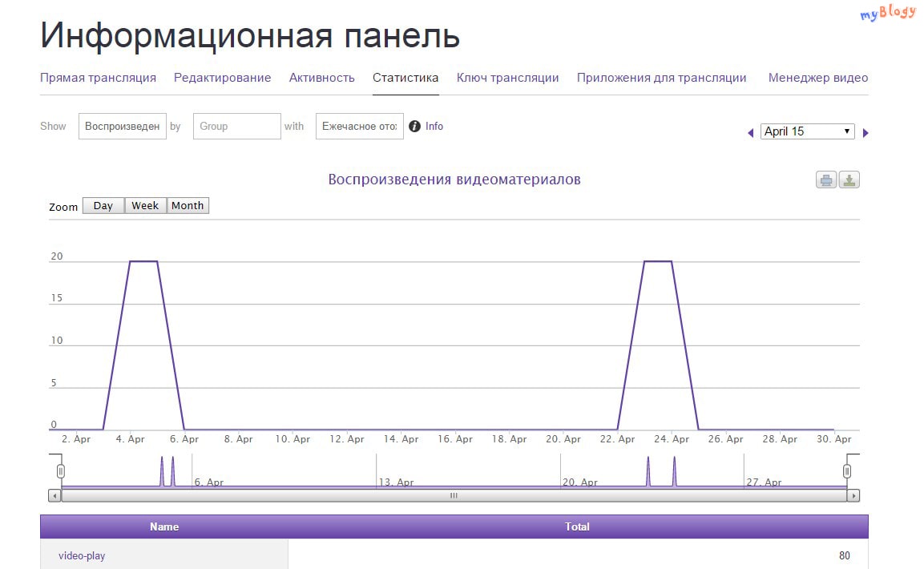Set chart zoom to Day
The width and height of the screenshot is (924, 569).
coord(103,206)
